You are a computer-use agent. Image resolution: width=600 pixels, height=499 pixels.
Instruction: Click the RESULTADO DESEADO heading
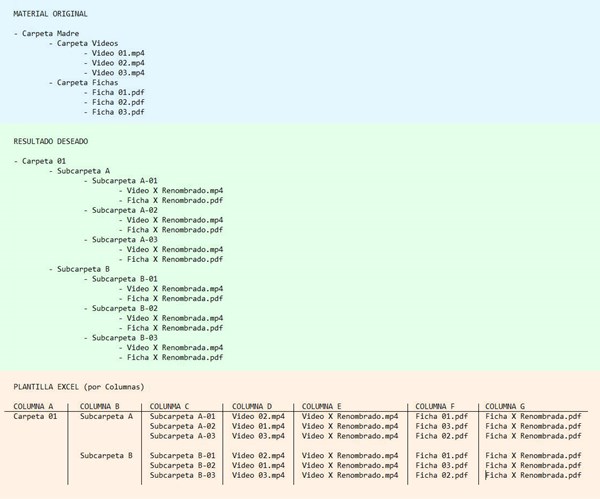51,141
